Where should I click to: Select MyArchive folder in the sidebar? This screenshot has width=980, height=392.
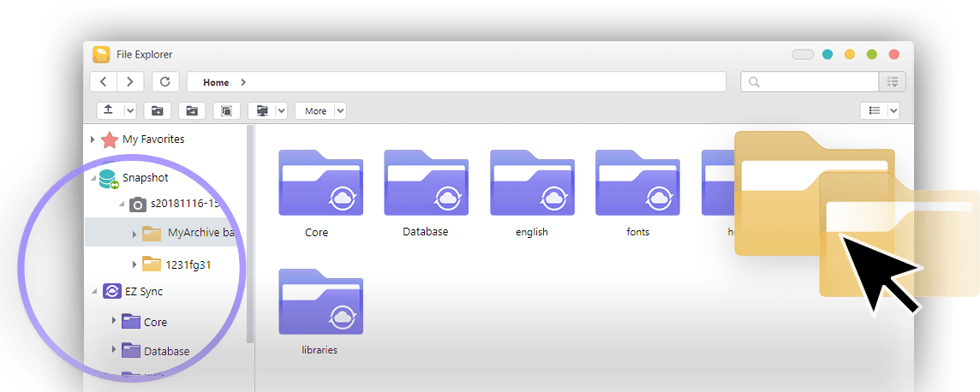(x=200, y=232)
